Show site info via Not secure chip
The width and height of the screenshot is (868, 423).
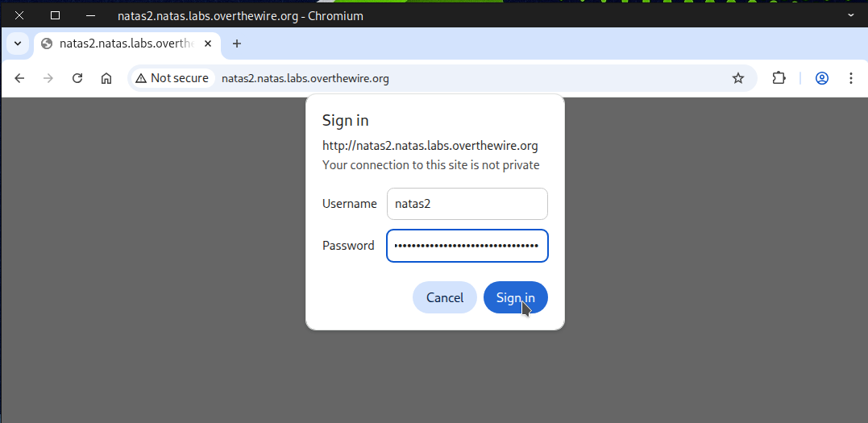coord(172,78)
